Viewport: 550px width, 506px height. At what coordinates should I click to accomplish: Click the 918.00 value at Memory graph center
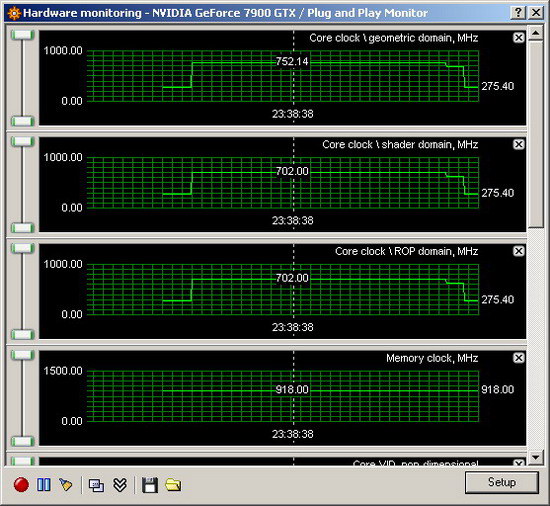[292, 390]
